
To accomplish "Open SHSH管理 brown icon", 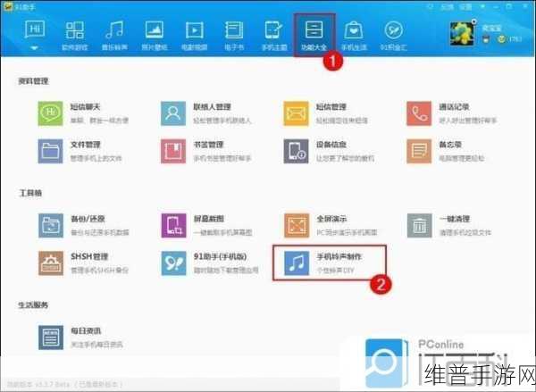I will click(51, 263).
